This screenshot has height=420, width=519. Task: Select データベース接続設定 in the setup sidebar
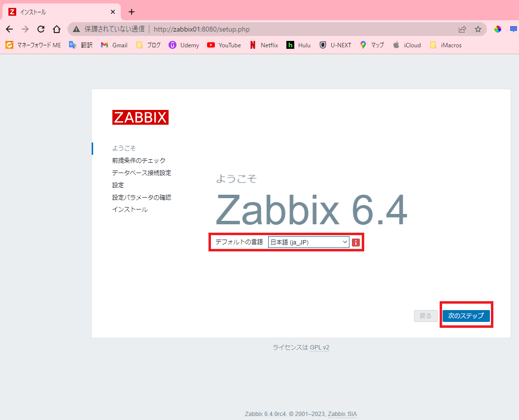pos(141,173)
